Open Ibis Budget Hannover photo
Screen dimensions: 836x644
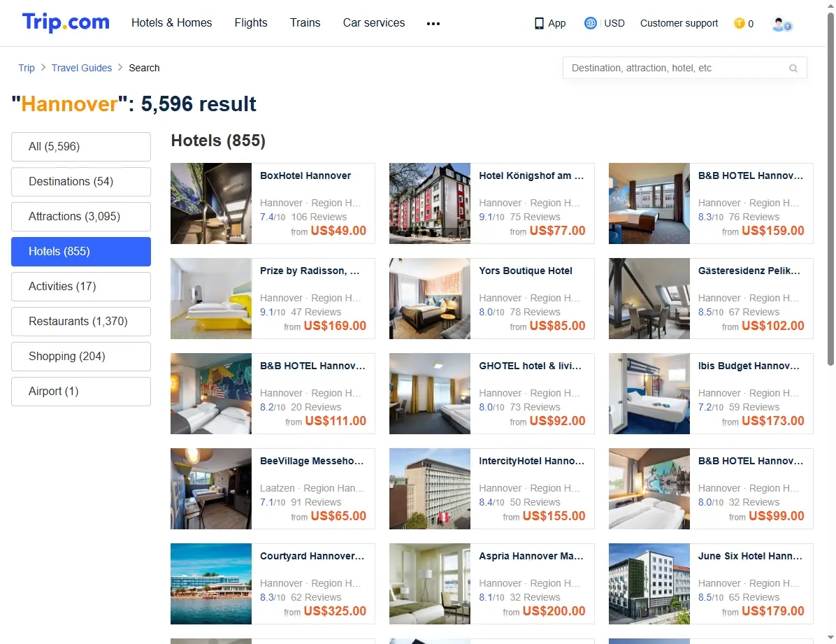coord(649,393)
